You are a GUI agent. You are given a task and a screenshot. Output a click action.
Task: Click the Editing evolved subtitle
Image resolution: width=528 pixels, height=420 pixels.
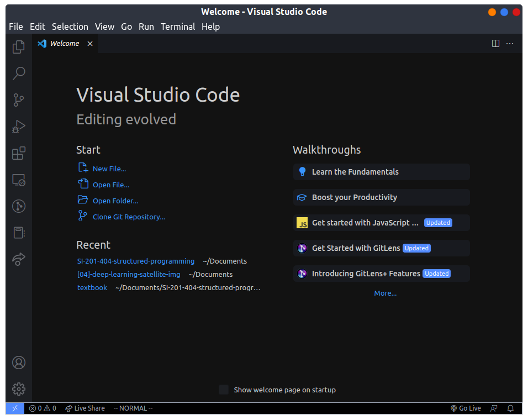[x=126, y=119]
